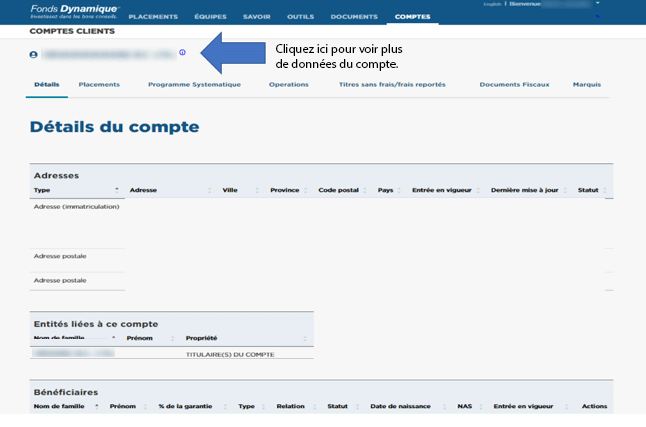Switch to the Programme Systematique tab

pyautogui.click(x=194, y=84)
